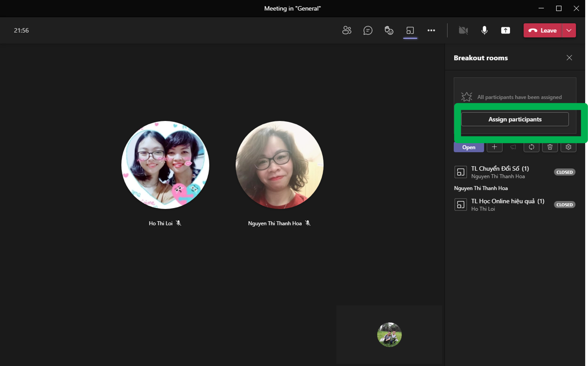
Task: Open reactions and raise hand menu
Action: pos(389,30)
